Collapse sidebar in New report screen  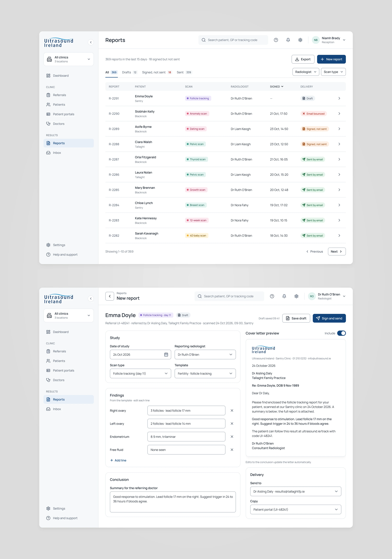click(91, 298)
